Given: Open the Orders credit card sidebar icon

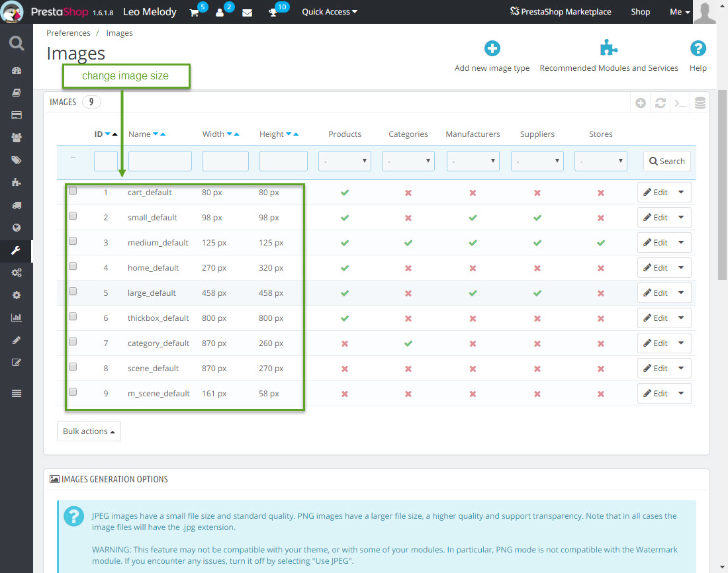Looking at the screenshot, I should (x=17, y=115).
